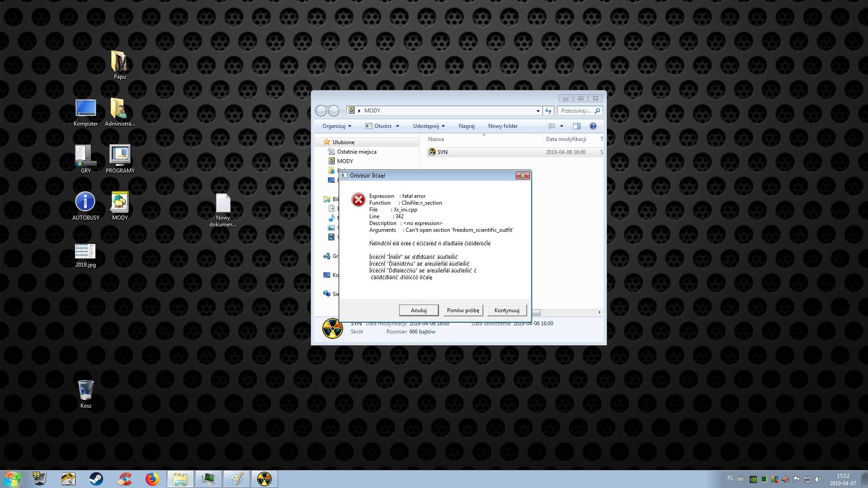Click Nagraj in the Explorer toolbar
Image resolution: width=868 pixels, height=488 pixels.
pyautogui.click(x=467, y=126)
